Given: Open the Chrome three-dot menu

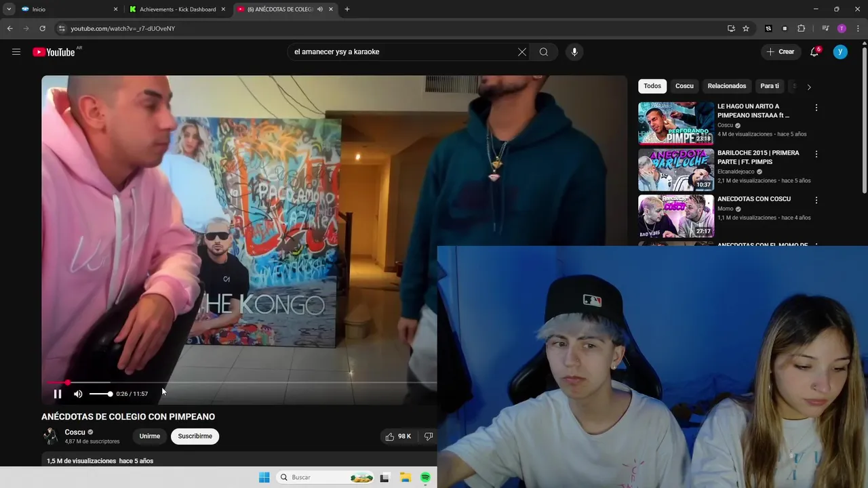Looking at the screenshot, I should (x=858, y=28).
